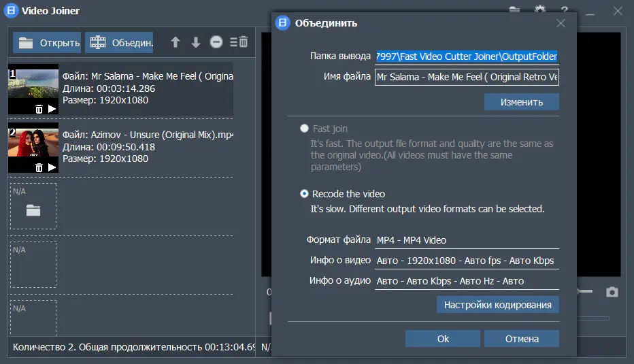Move selected video down with arrow icon
Viewport: 634px width, 364px height.
click(x=196, y=42)
